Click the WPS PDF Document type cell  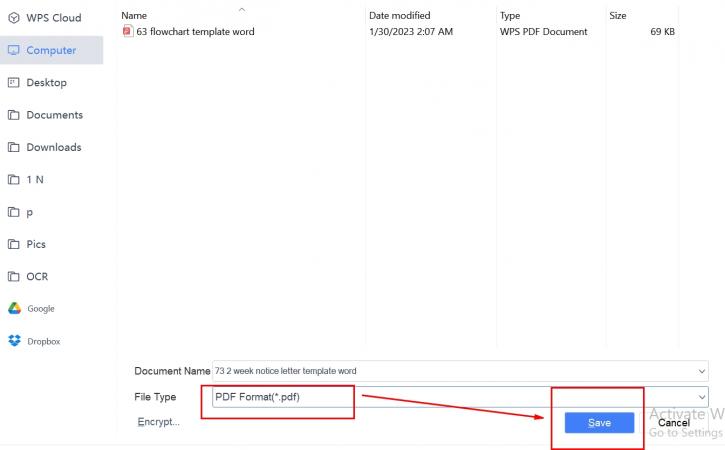544,31
